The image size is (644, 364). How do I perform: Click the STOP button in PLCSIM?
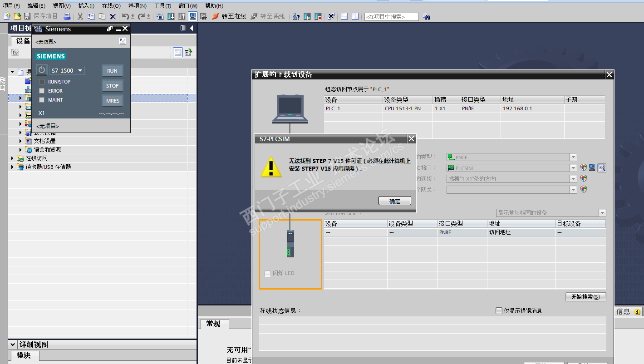pos(113,86)
